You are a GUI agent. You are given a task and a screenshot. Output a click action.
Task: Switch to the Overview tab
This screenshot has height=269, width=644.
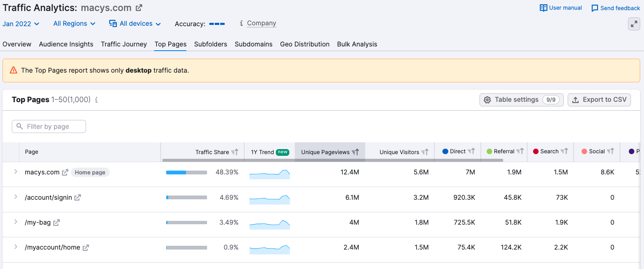point(17,44)
